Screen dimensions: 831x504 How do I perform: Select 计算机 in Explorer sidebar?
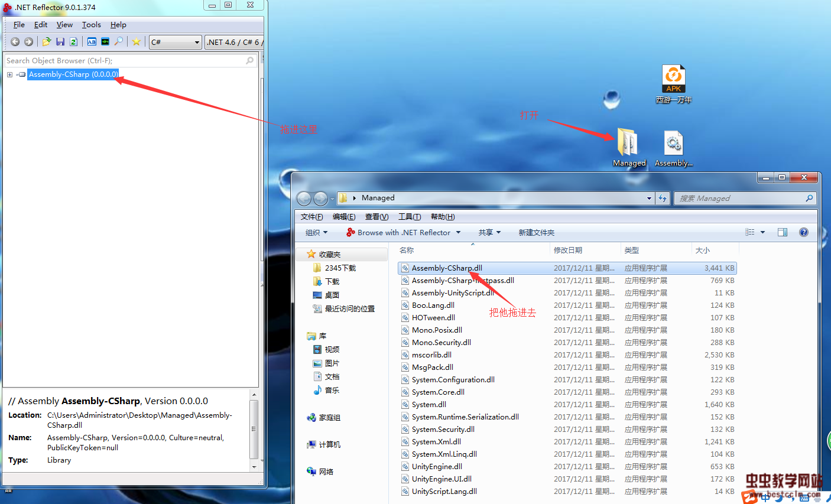pos(324,444)
